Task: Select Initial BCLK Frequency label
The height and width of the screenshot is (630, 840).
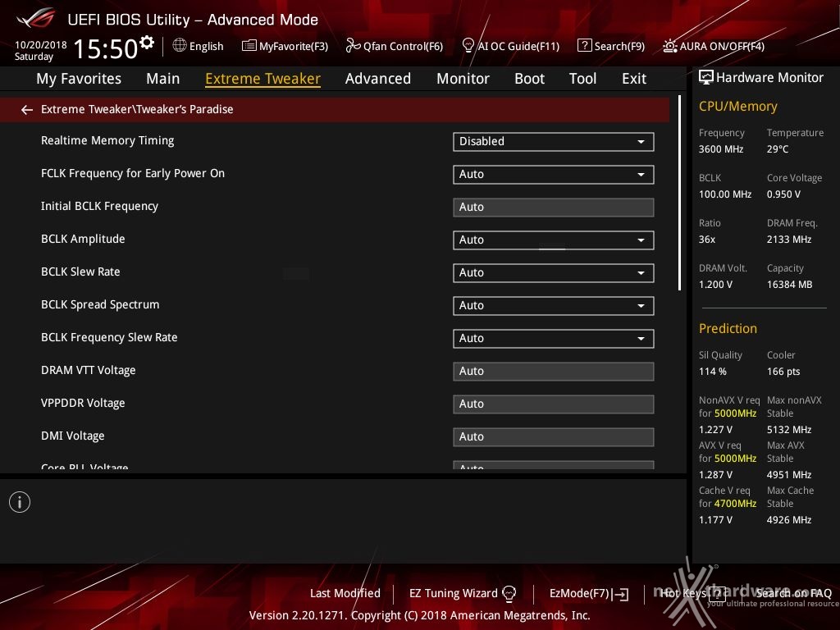Action: [99, 206]
